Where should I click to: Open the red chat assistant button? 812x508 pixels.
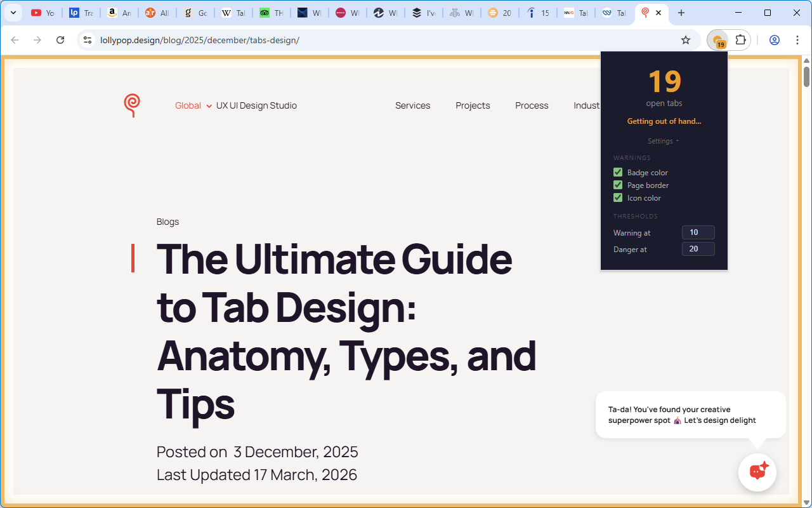757,472
